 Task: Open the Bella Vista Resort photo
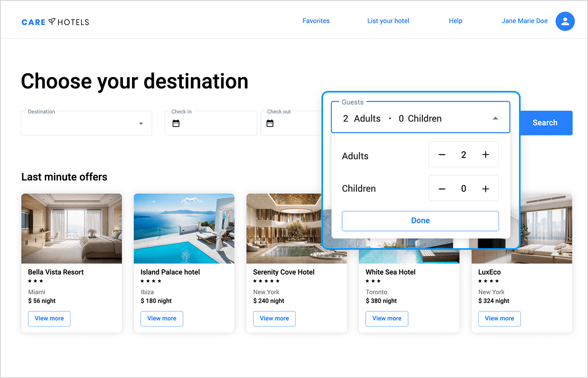click(x=72, y=229)
